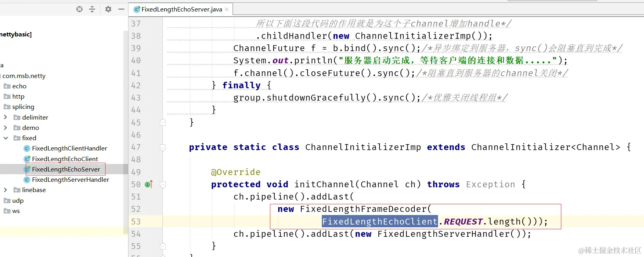Click initChannel method name
The image size is (644, 257).
[325, 184]
